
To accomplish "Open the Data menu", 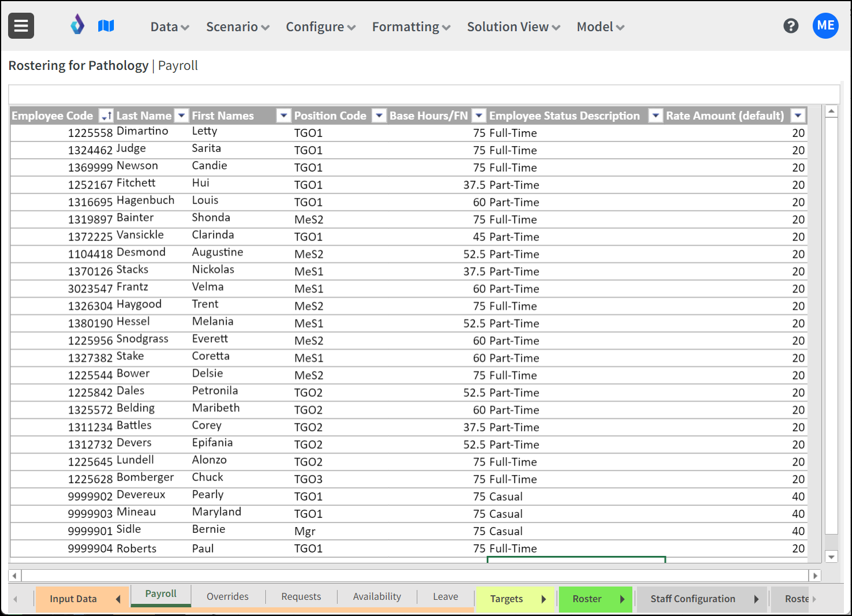I will (169, 27).
